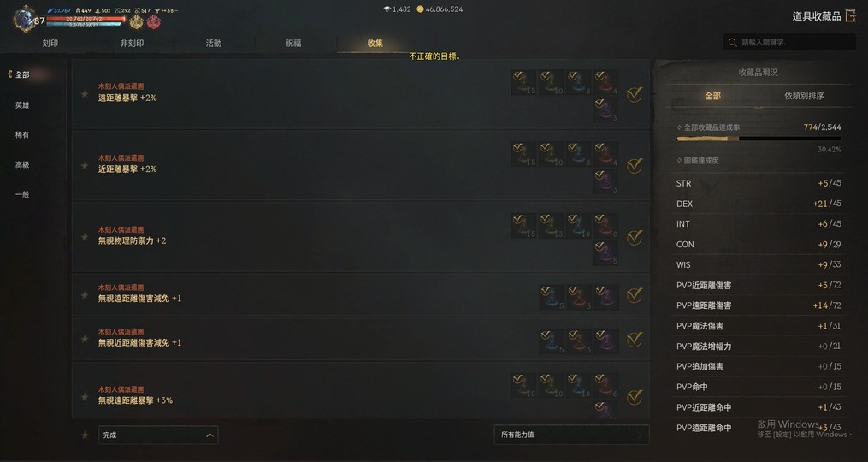868x462 pixels.
Task: Click the 全部收藏品達成率 progress bar
Action: click(x=759, y=139)
